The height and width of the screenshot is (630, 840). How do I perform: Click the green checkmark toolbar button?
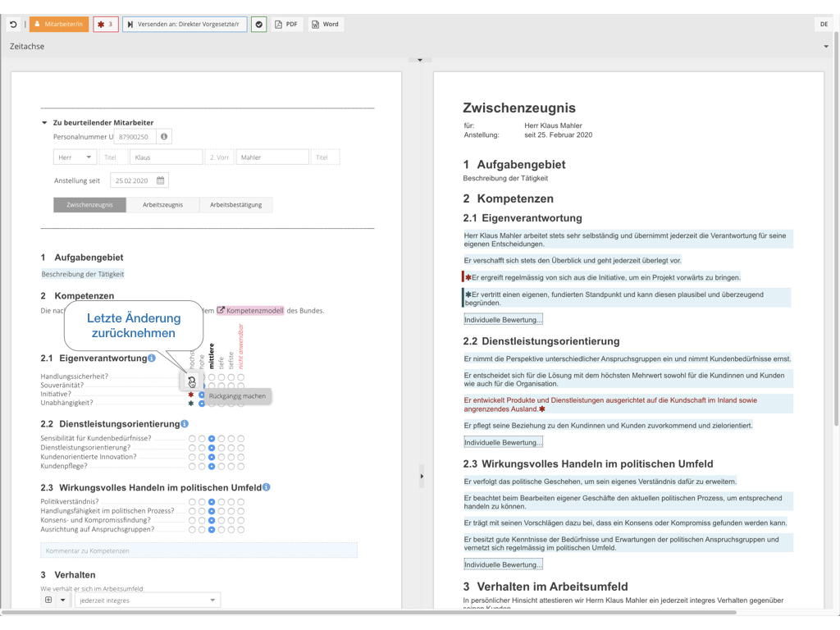tap(258, 24)
